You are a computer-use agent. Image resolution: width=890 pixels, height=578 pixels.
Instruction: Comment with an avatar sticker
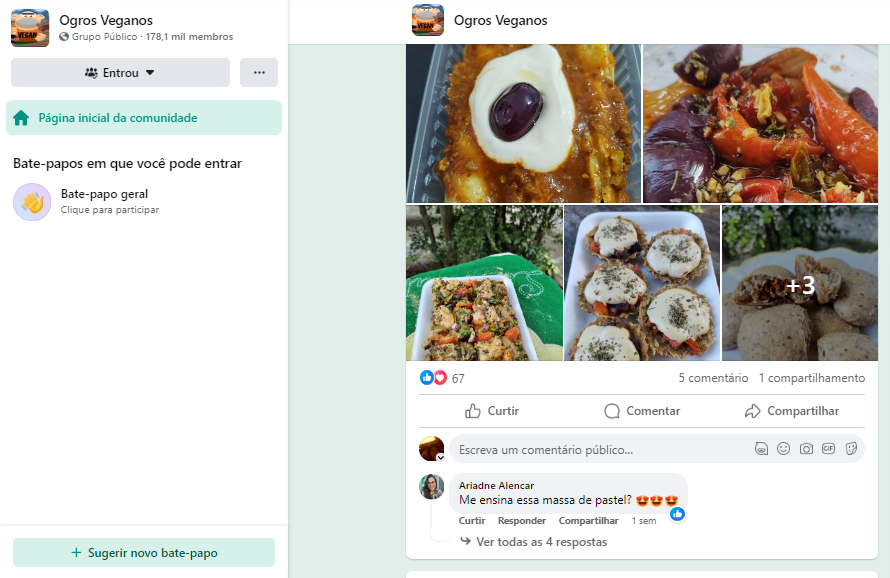tap(762, 449)
